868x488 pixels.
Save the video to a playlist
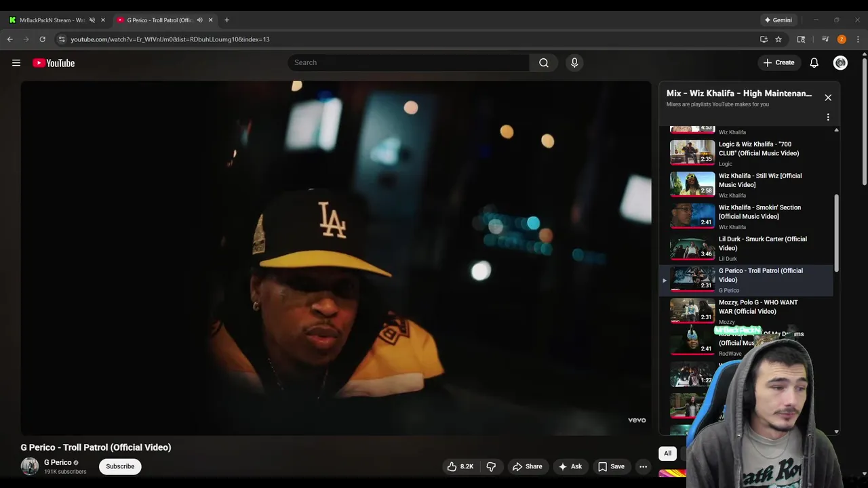click(611, 466)
